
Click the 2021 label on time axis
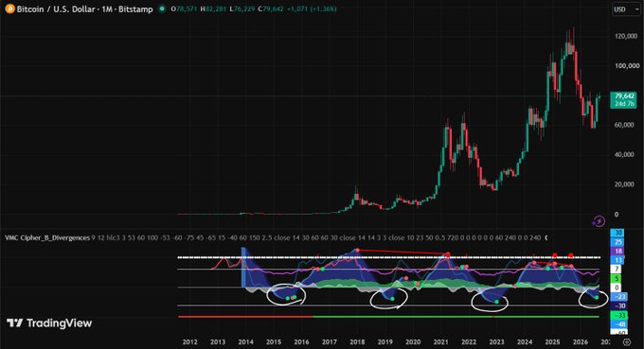(441, 341)
